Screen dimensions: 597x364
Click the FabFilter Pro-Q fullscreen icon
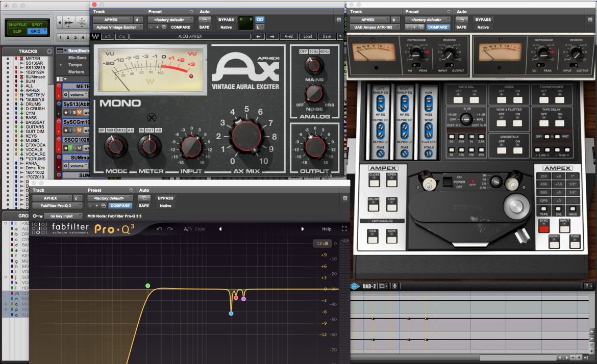pos(344,228)
